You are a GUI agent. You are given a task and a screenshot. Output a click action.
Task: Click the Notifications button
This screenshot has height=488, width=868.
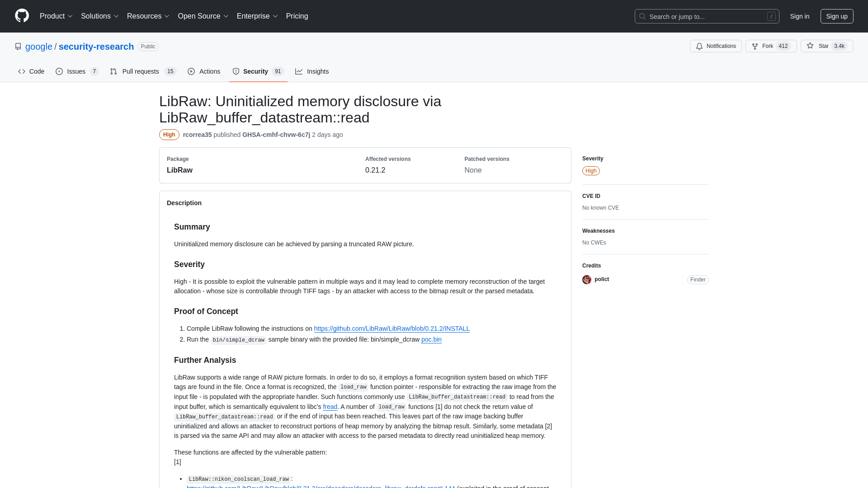tap(716, 46)
